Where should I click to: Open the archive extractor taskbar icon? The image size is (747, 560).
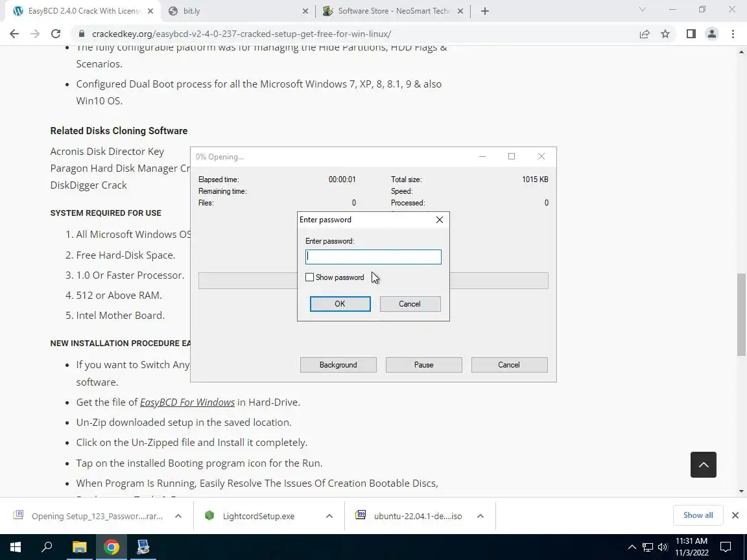pos(143,547)
